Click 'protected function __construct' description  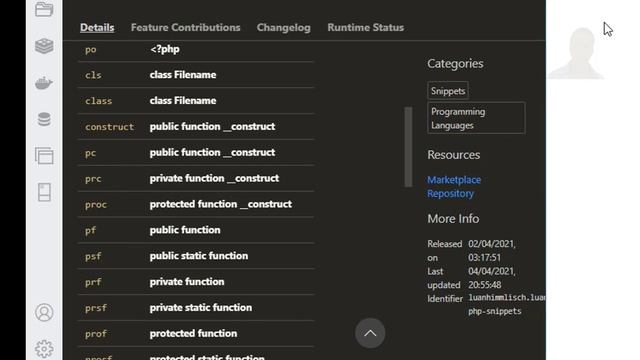[220, 204]
